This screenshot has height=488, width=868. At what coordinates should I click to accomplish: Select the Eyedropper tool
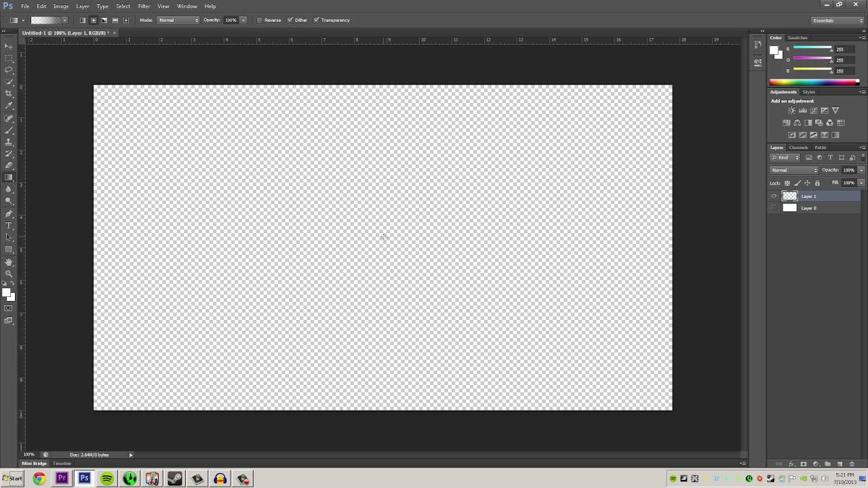(9, 106)
